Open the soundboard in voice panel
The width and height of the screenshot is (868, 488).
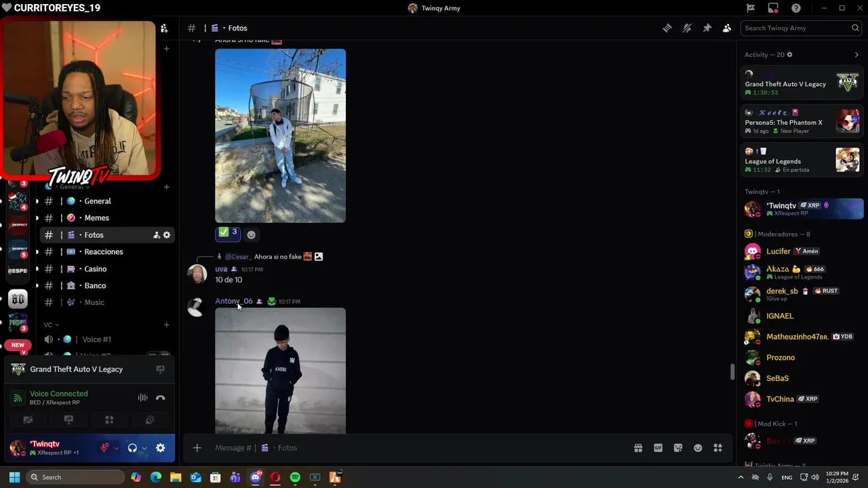tap(150, 420)
